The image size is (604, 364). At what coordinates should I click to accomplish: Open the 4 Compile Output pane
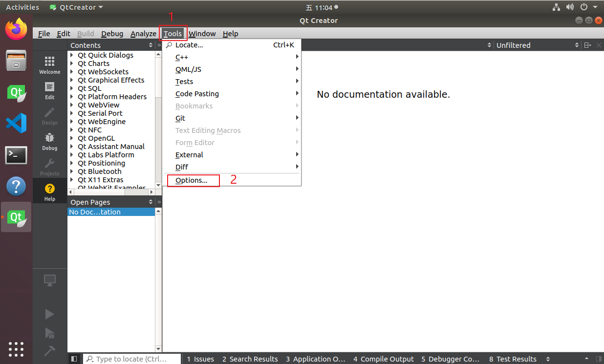click(x=384, y=359)
